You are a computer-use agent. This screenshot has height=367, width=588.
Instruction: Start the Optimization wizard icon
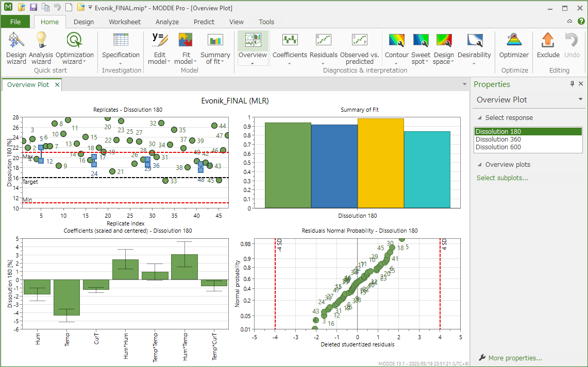[x=74, y=40]
